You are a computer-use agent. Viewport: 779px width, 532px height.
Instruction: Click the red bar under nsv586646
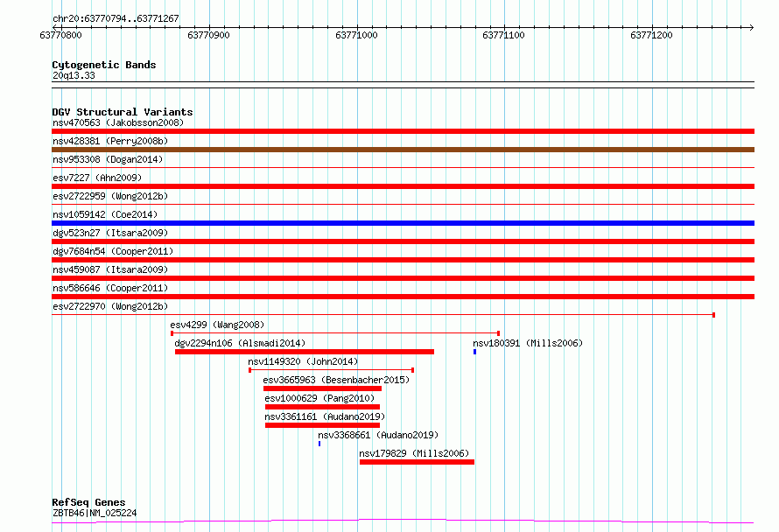(403, 297)
